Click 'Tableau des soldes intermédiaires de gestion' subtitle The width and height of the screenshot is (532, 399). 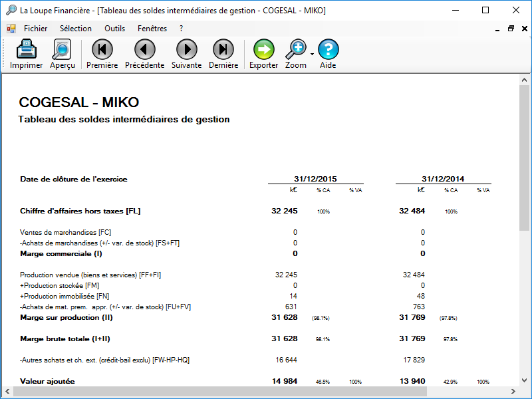pos(124,120)
